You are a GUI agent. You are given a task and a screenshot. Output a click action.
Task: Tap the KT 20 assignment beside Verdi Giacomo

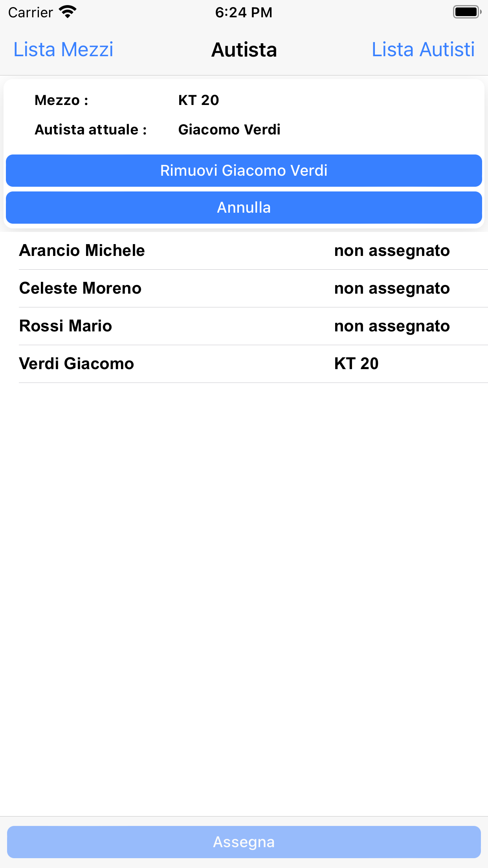[x=356, y=364]
